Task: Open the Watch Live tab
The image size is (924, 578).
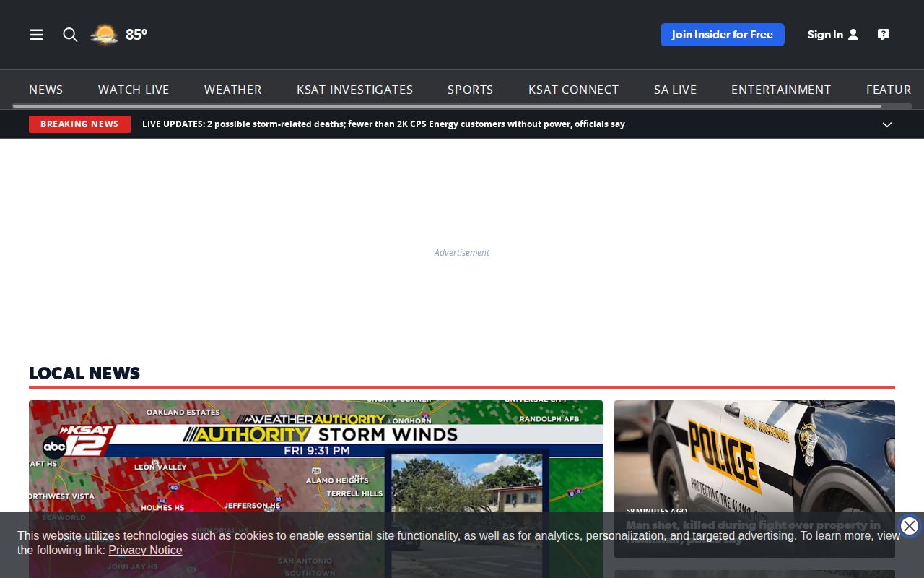Action: (134, 90)
